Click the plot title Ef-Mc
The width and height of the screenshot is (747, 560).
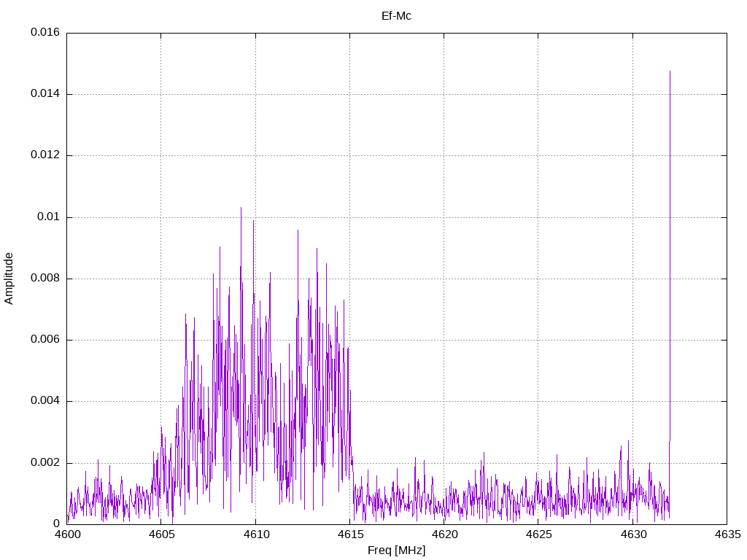(396, 15)
